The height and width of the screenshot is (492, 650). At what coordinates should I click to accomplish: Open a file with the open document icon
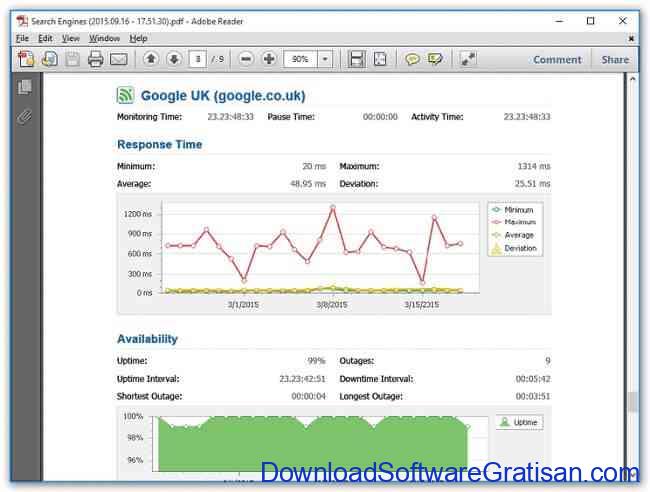tap(50, 59)
